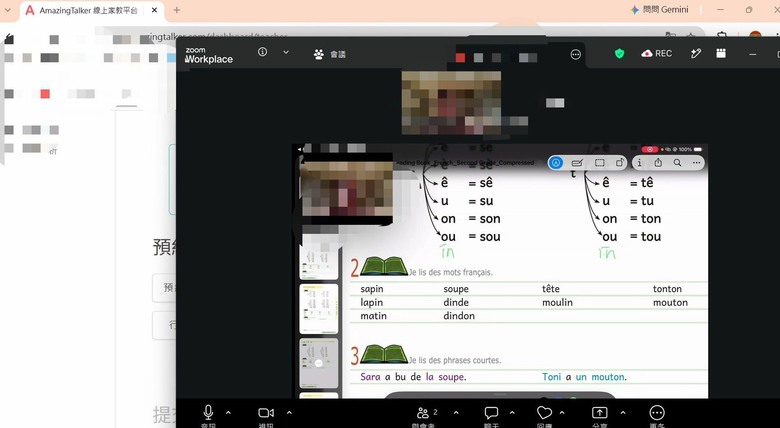
Task: Toggle the Zoom video camera button
Action: pos(266,413)
